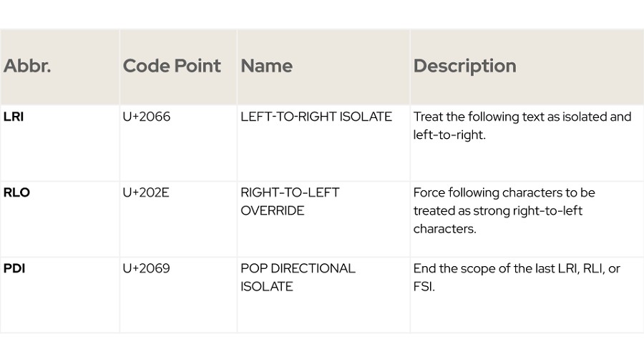644x362 pixels.
Task: Select the U+2069 code point cell
Action: click(x=146, y=268)
